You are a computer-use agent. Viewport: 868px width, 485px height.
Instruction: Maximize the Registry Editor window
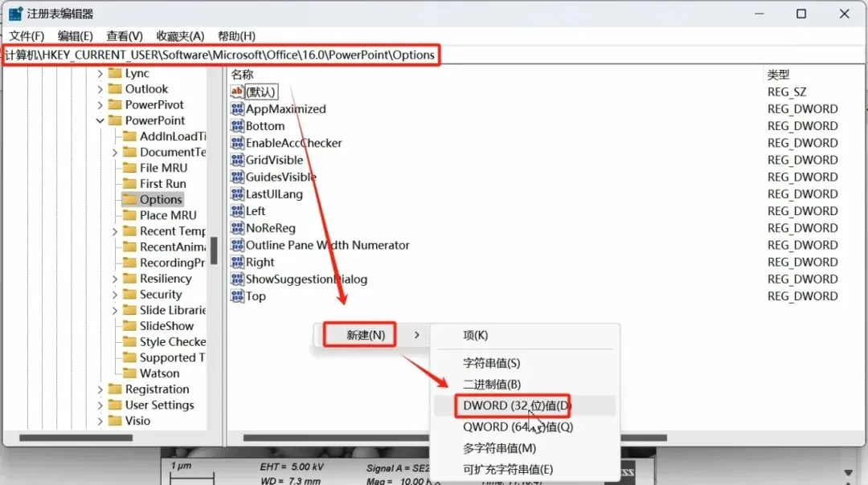click(801, 14)
